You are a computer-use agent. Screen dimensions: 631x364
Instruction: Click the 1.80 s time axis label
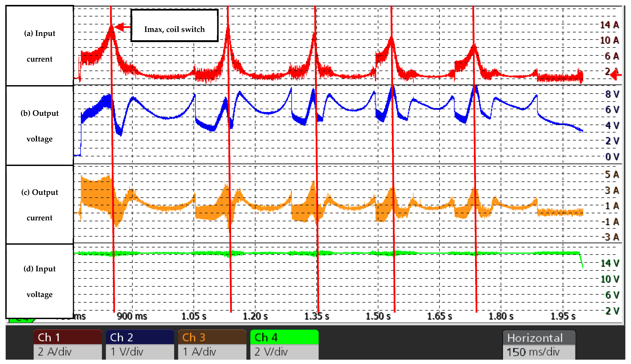click(501, 316)
